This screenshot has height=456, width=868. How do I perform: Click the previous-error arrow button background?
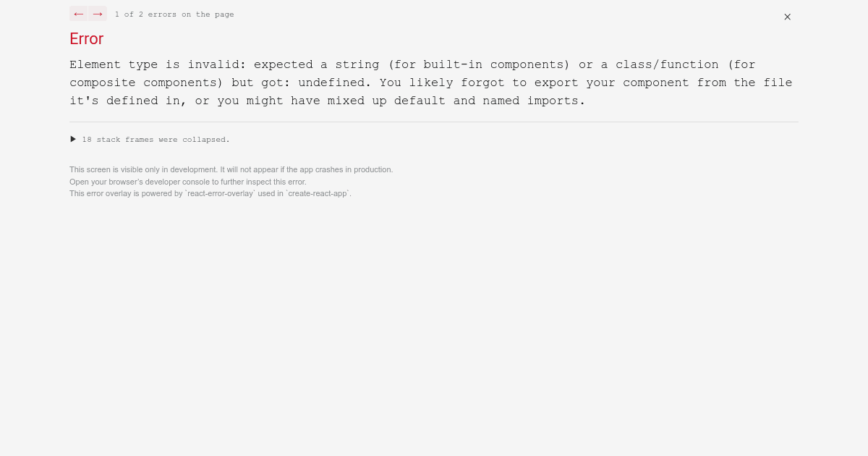click(x=78, y=14)
